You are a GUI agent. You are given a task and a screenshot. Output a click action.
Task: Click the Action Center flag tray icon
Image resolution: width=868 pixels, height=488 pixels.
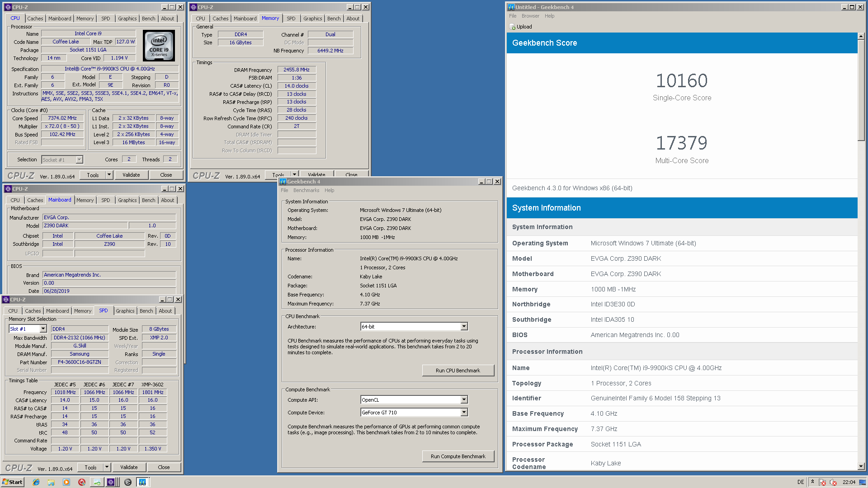822,482
